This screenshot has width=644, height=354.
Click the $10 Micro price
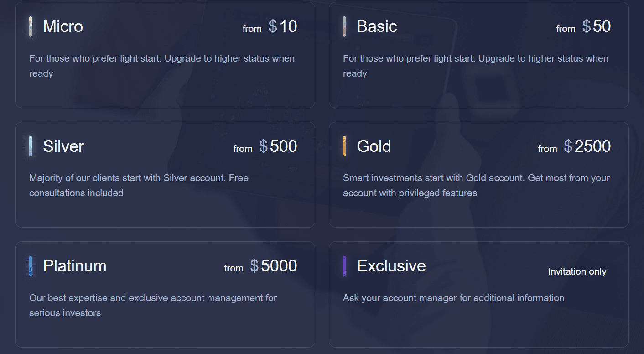click(x=283, y=26)
